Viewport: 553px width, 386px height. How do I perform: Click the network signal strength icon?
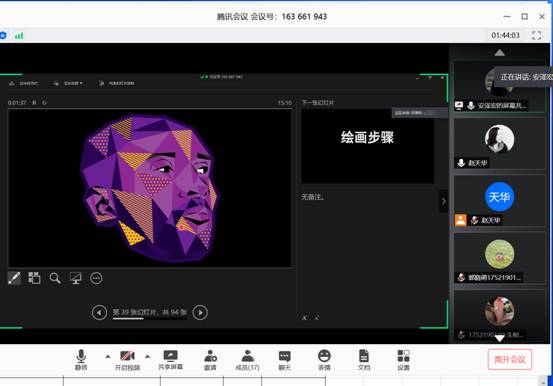coord(19,36)
